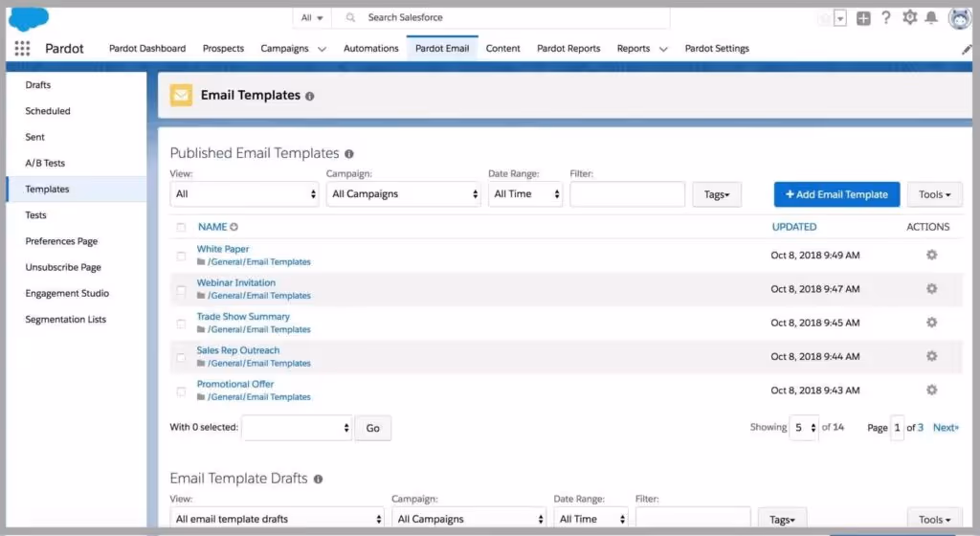The width and height of the screenshot is (980, 536).
Task: Open the Setup gear icon
Action: 909,17
